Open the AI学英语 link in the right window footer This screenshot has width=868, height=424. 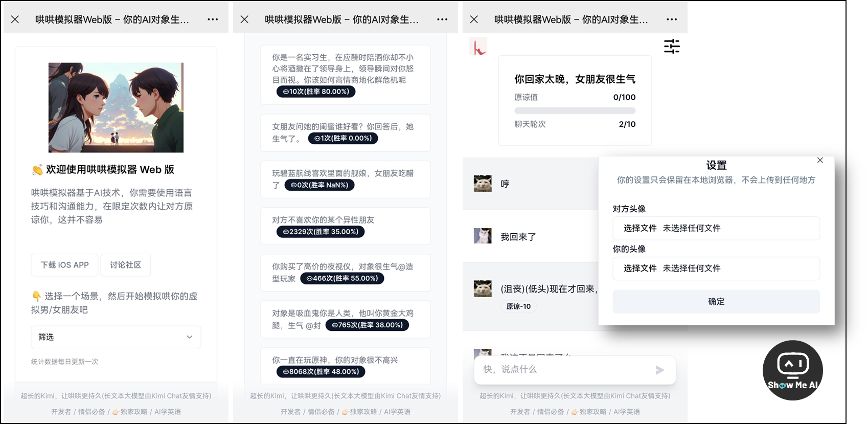(627, 412)
